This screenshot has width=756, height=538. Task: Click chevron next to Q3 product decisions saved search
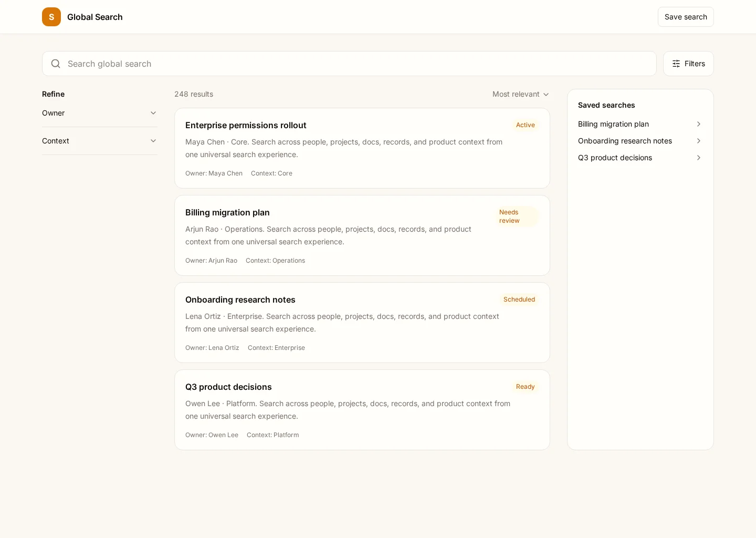click(699, 158)
